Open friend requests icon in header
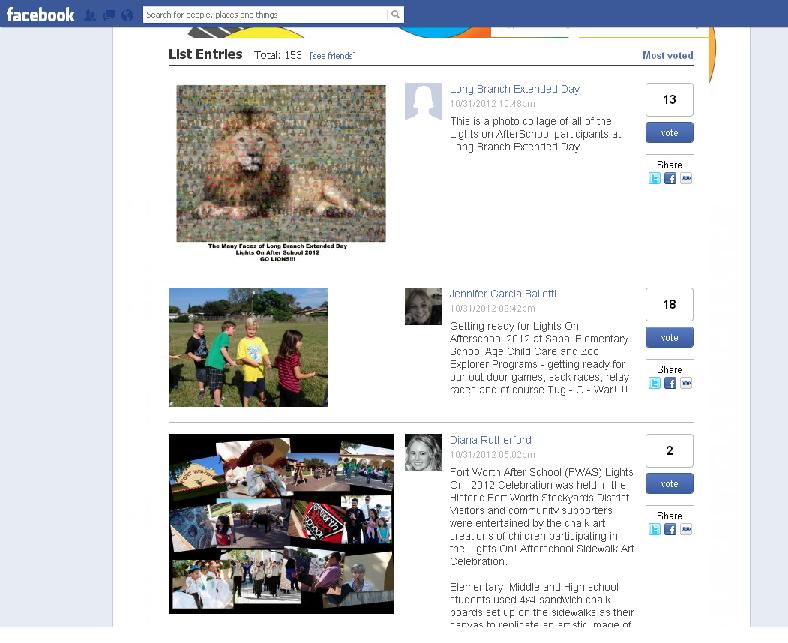This screenshot has height=643, width=788. pyautogui.click(x=90, y=15)
